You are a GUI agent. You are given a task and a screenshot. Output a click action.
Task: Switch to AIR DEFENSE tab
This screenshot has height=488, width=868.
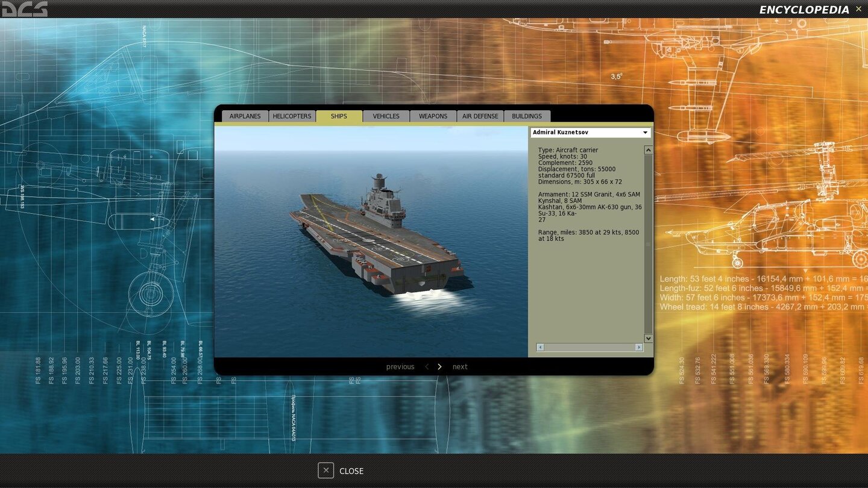[x=480, y=116]
